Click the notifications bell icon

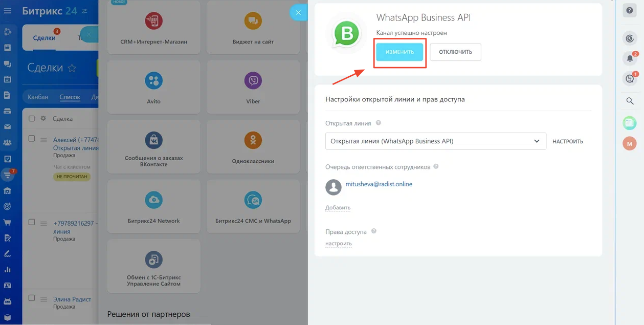630,58
